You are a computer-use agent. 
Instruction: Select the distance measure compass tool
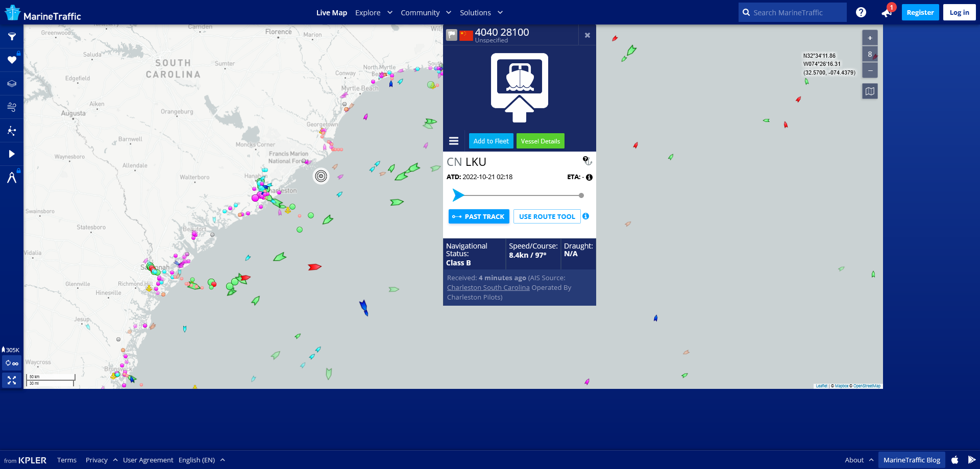click(x=12, y=178)
